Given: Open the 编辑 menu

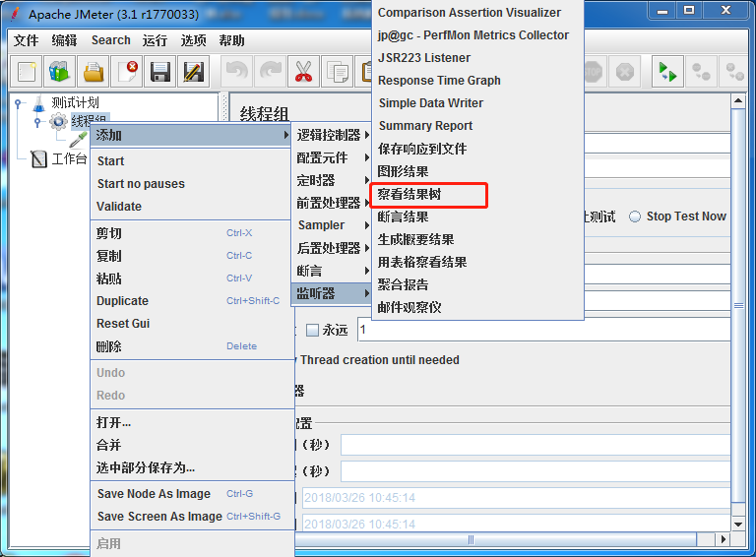Looking at the screenshot, I should (64, 40).
